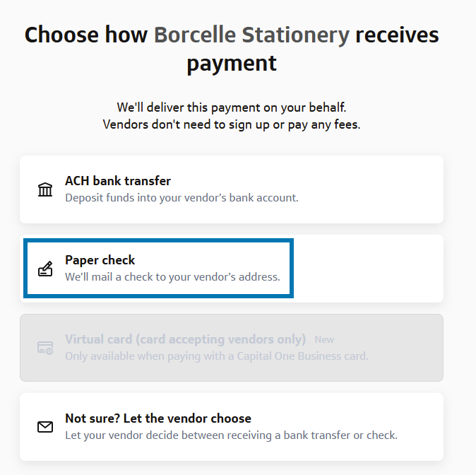Click 'We'll mail a check' description

(x=172, y=277)
